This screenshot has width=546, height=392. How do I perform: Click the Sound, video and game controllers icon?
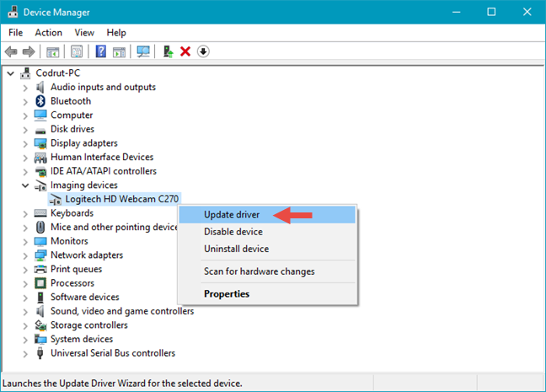[40, 311]
